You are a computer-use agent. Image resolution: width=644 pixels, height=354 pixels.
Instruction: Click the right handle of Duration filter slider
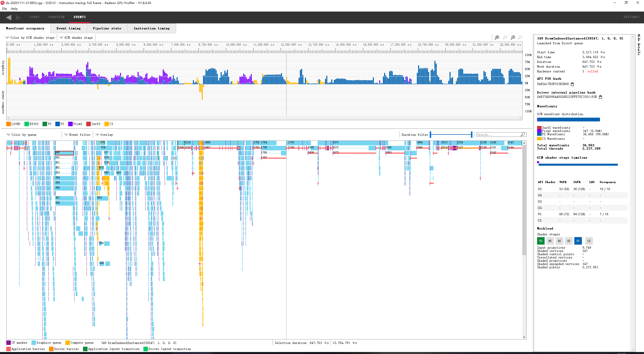click(471, 135)
